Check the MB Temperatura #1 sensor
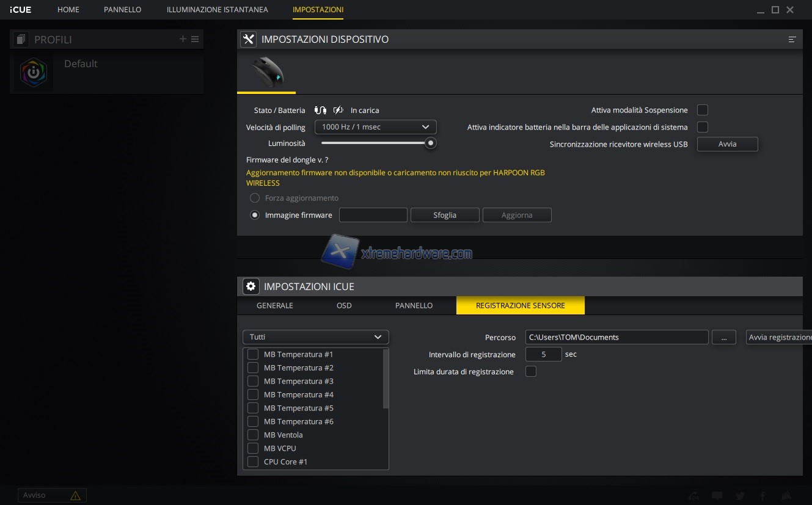The height and width of the screenshot is (505, 812). [x=253, y=354]
